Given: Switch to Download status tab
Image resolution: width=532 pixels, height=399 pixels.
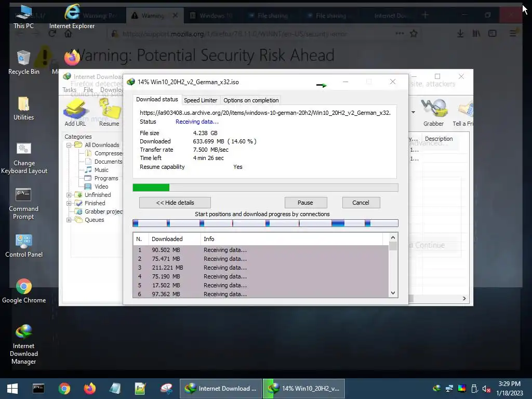Looking at the screenshot, I should point(157,99).
